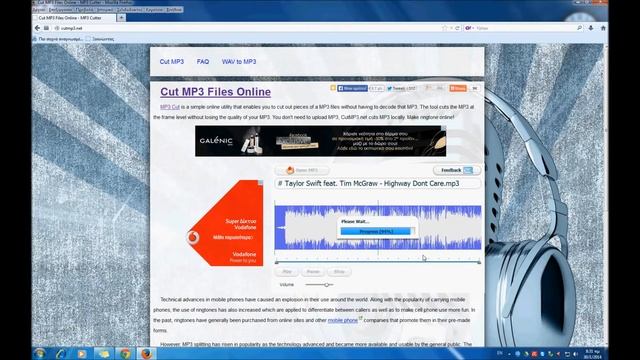
Task: Open Internet Explorer from the taskbar
Action: [61, 353]
